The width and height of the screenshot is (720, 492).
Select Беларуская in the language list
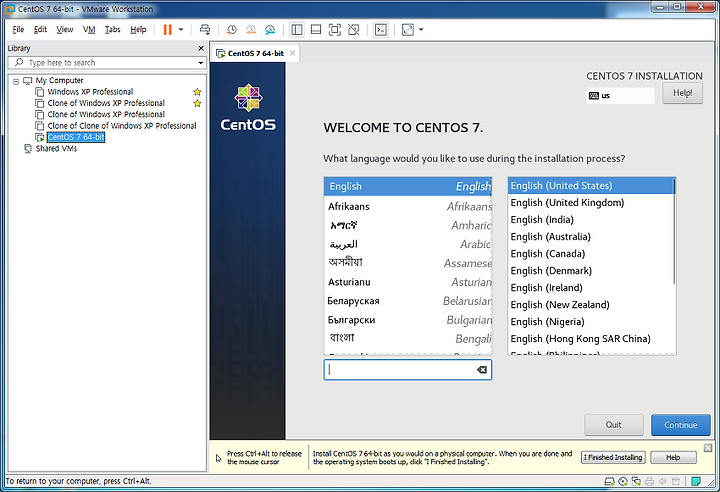coord(408,301)
